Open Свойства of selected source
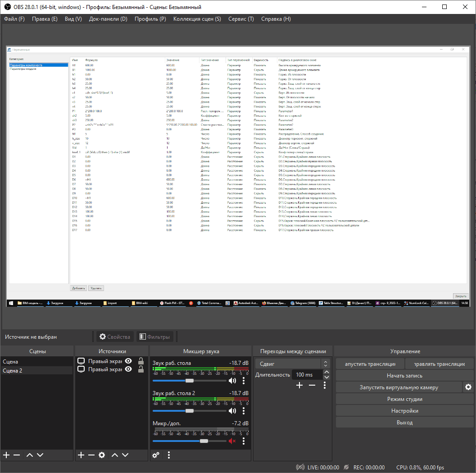 [x=115, y=337]
